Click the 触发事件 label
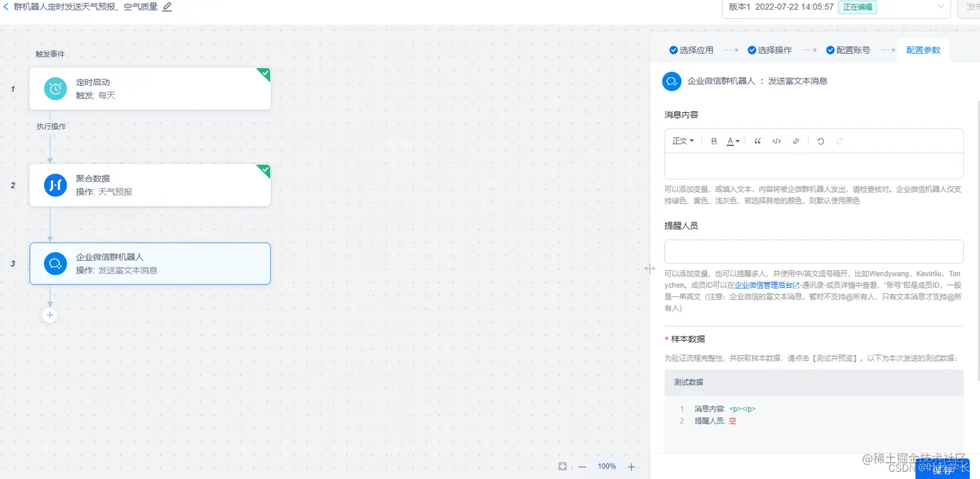This screenshot has height=479, width=980. [x=50, y=54]
